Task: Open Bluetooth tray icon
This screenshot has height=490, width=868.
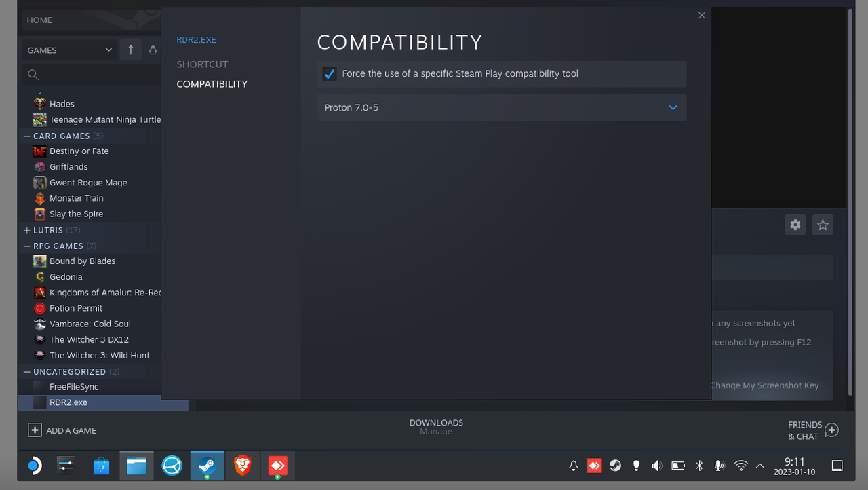Action: [x=699, y=466]
